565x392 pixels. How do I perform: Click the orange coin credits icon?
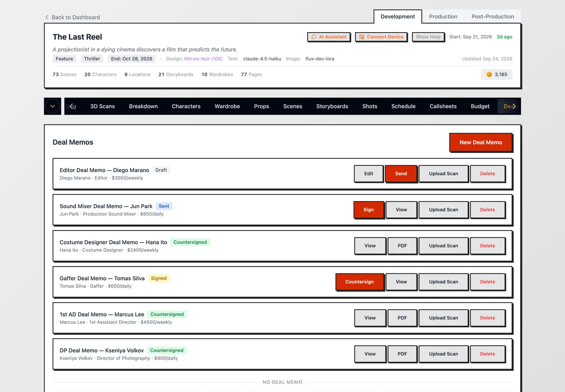pos(489,75)
